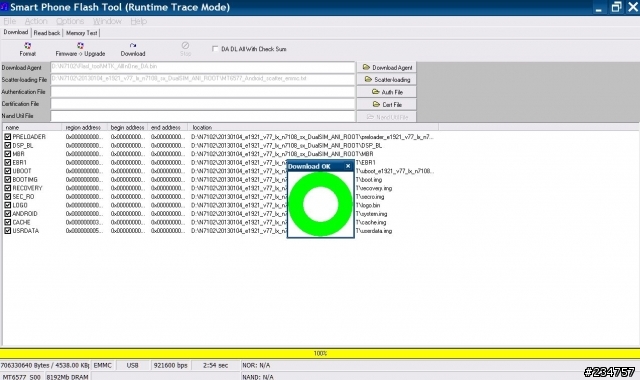Click the NAND: N/A status entry

(258, 377)
